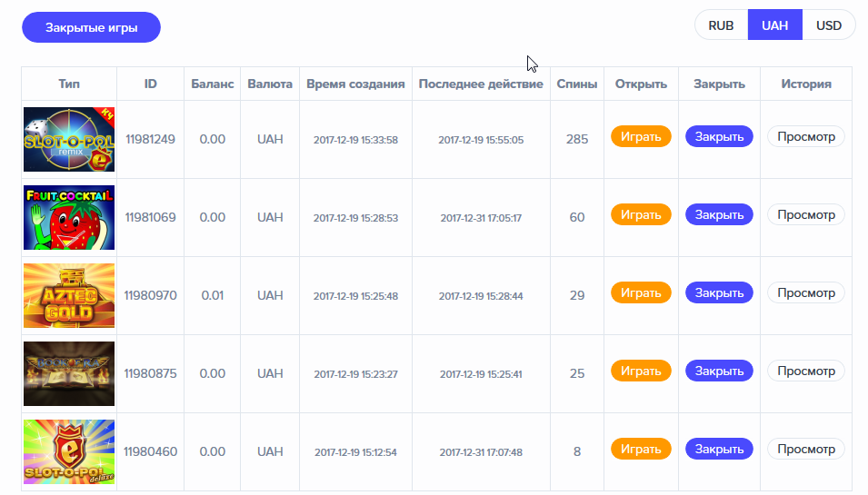Viewport: 868px width, 495px height.
Task: Switch currency to RUB
Action: (x=721, y=25)
